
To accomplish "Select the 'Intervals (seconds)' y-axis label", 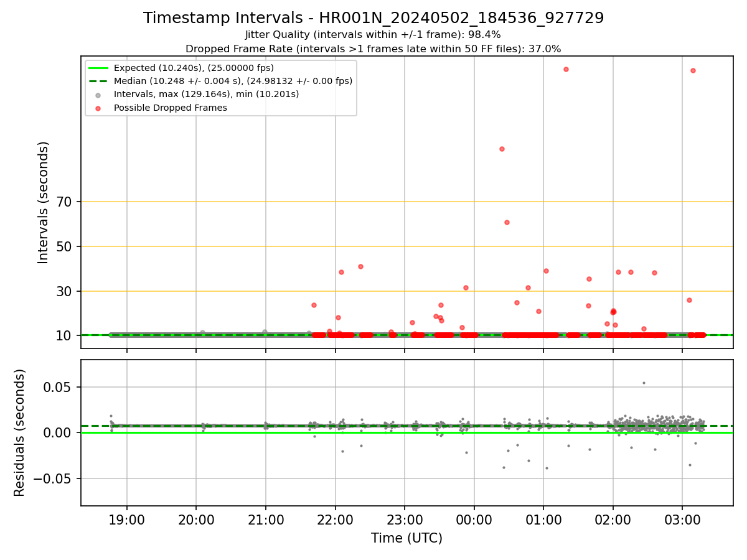I will [x=44, y=202].
